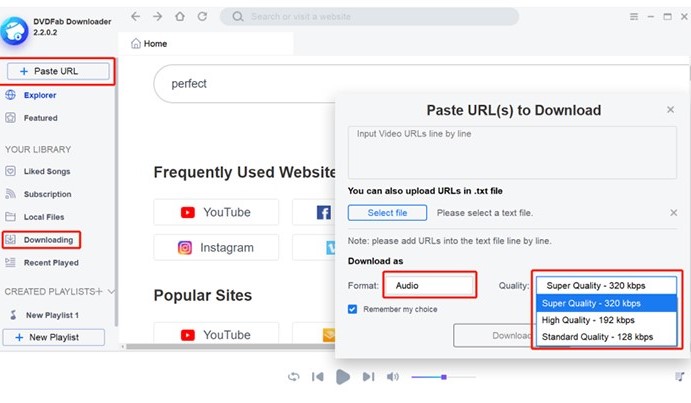Focus the Search or visit a website bar
The image size is (691, 403).
pyautogui.click(x=369, y=17)
